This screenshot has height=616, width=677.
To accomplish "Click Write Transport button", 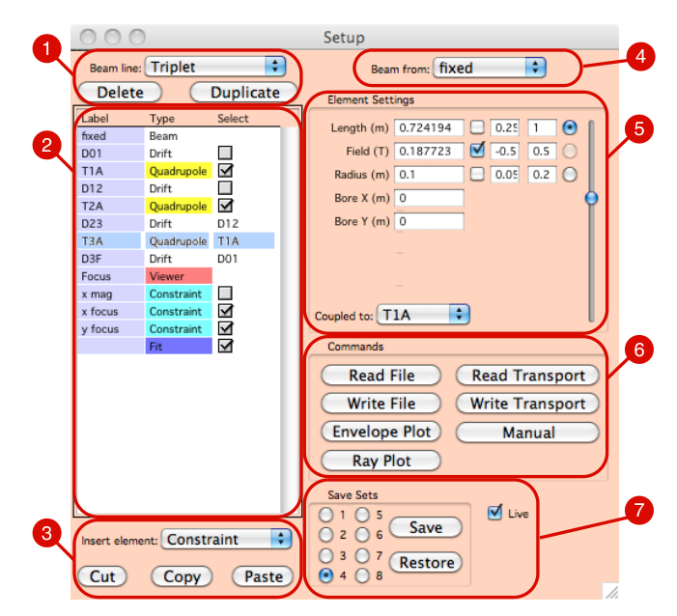I will pos(527,404).
